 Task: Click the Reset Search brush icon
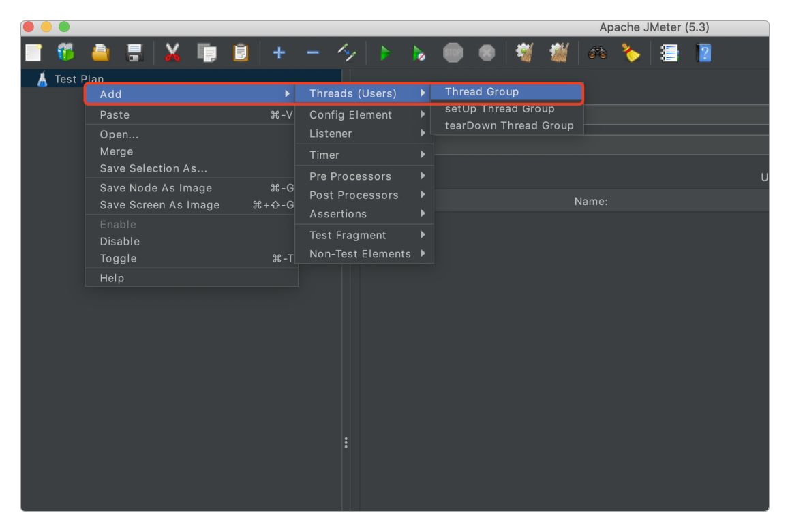click(631, 52)
